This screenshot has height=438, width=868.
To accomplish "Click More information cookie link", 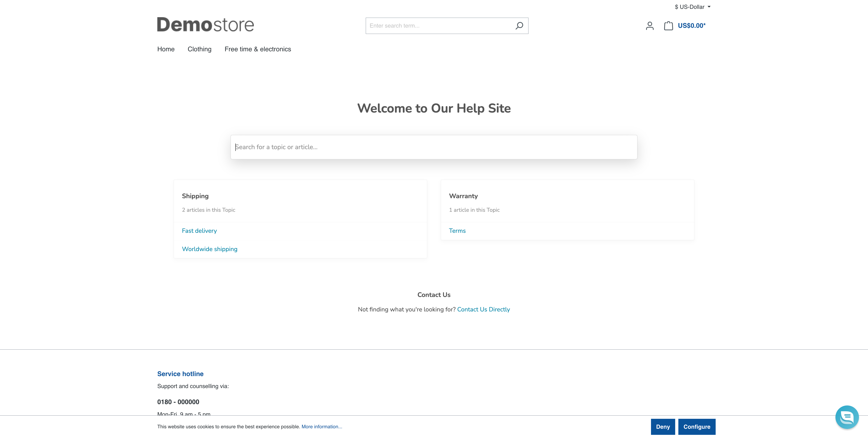I will tap(321, 426).
